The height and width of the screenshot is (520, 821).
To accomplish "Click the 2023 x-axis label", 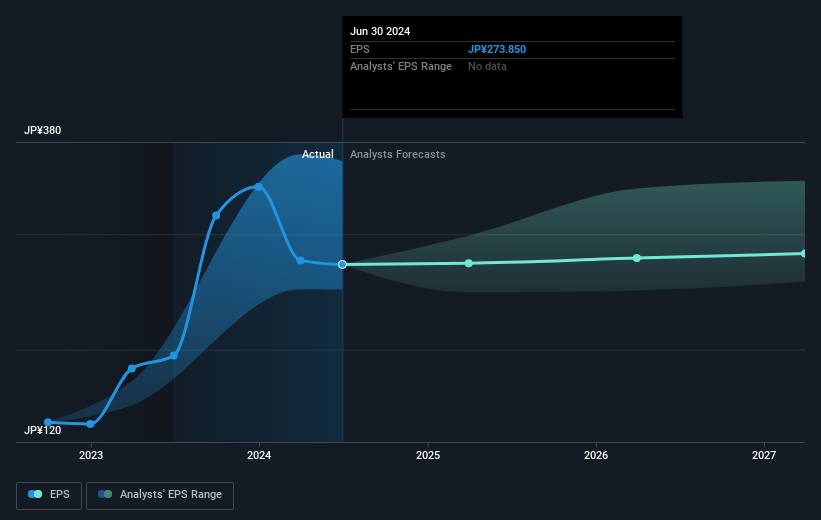I will click(91, 456).
